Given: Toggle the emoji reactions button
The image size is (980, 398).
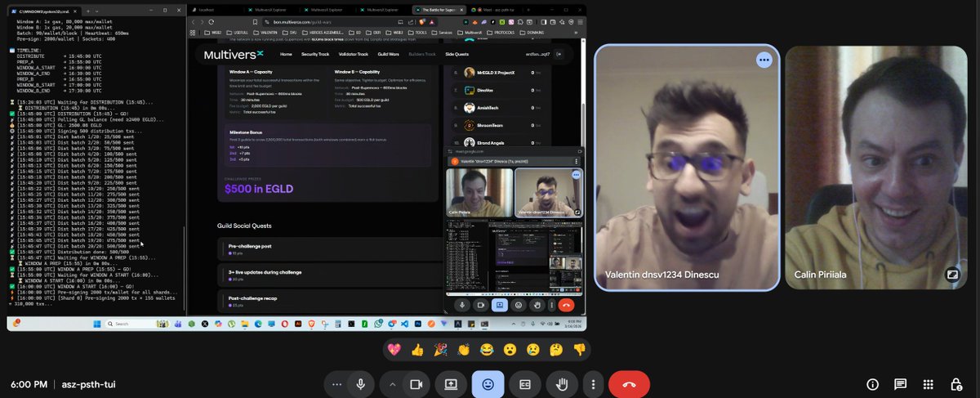Looking at the screenshot, I should click(x=488, y=384).
